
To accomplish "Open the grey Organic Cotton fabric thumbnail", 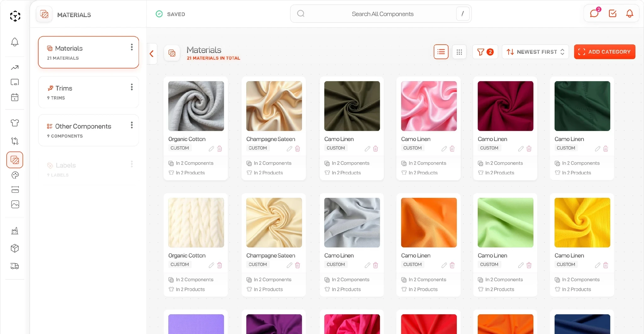I will pyautogui.click(x=196, y=106).
